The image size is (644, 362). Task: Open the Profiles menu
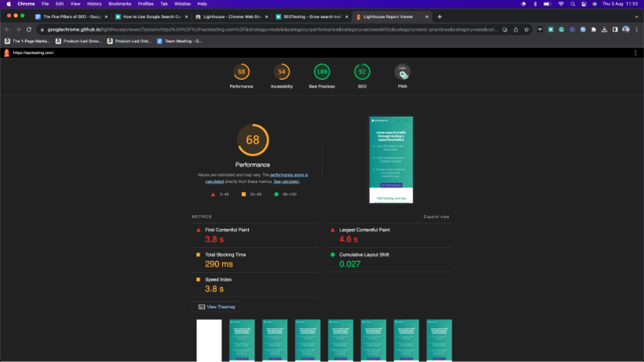pyautogui.click(x=146, y=4)
